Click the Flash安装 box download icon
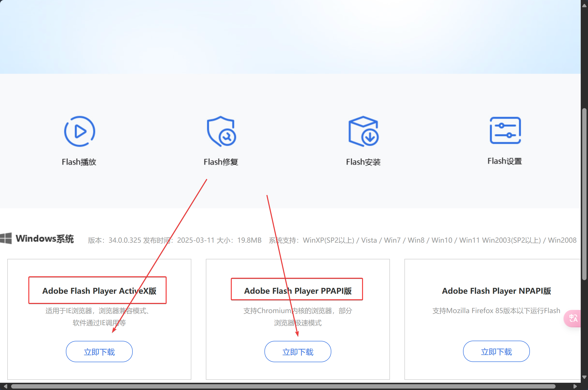 coord(363,131)
